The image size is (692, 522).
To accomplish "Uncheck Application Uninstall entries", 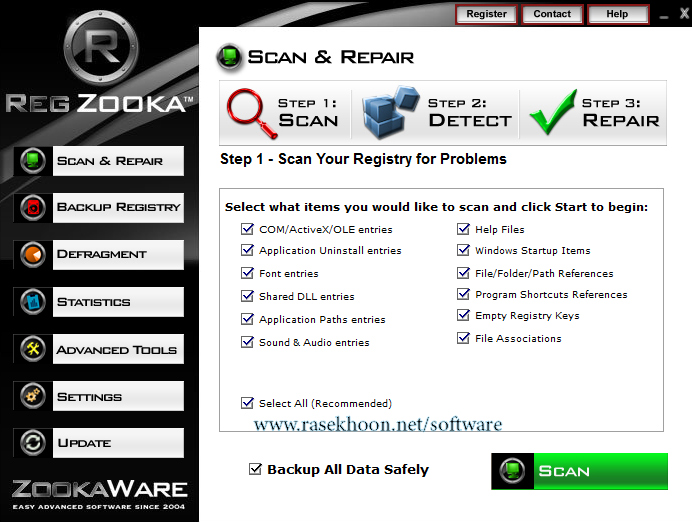I will tap(247, 250).
